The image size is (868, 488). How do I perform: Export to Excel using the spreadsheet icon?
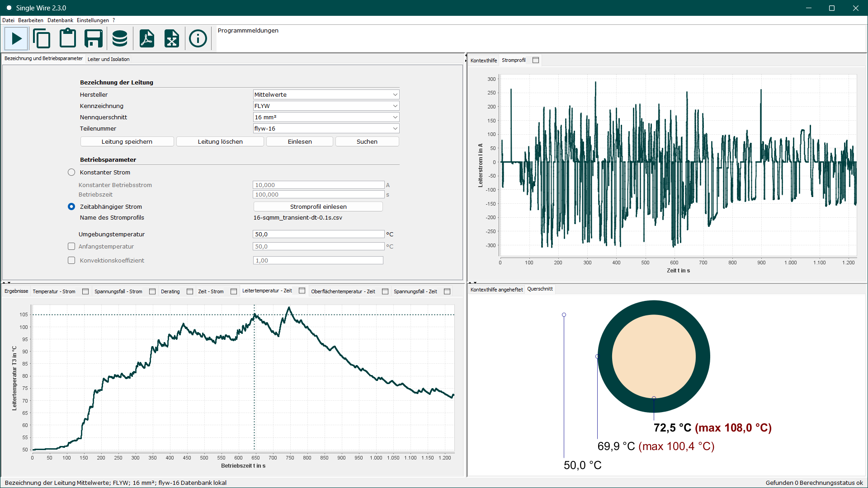pyautogui.click(x=172, y=38)
